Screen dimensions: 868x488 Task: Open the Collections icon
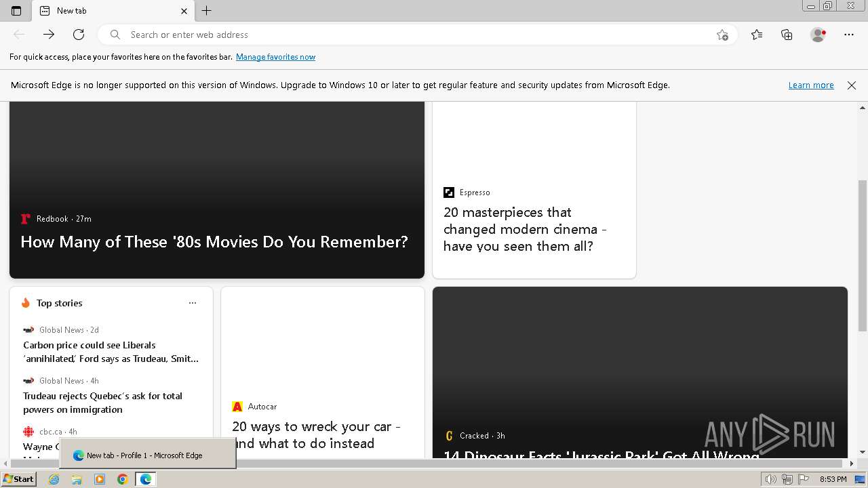(x=787, y=35)
